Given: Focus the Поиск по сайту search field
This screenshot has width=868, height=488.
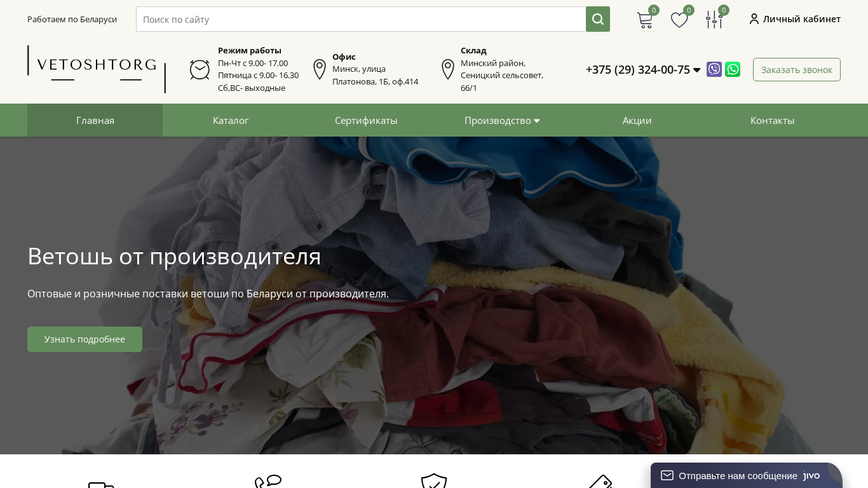Looking at the screenshot, I should point(360,19).
